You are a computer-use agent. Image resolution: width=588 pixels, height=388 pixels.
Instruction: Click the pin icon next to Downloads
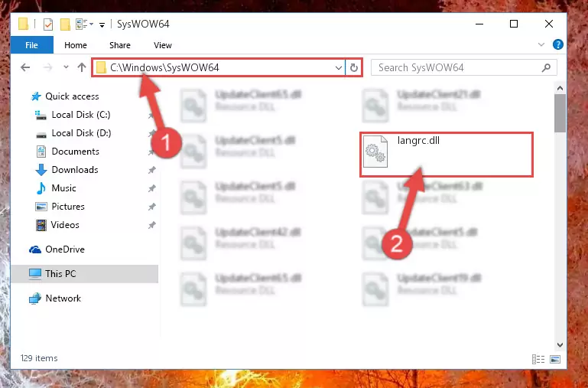pyautogui.click(x=151, y=170)
